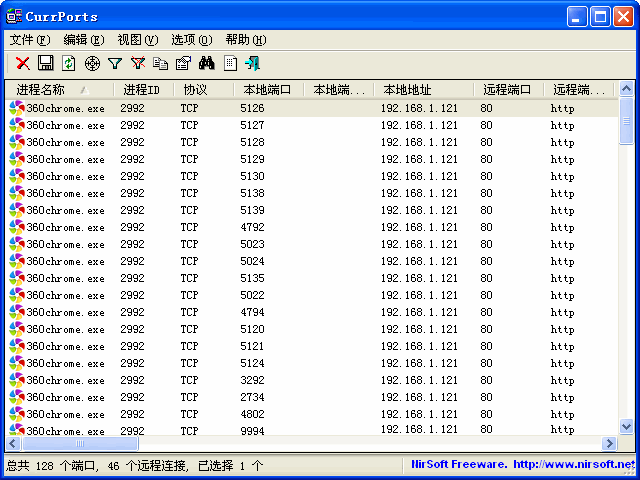The image size is (640, 480).
Task: Sort by the 远程端口 column header
Action: [507, 90]
